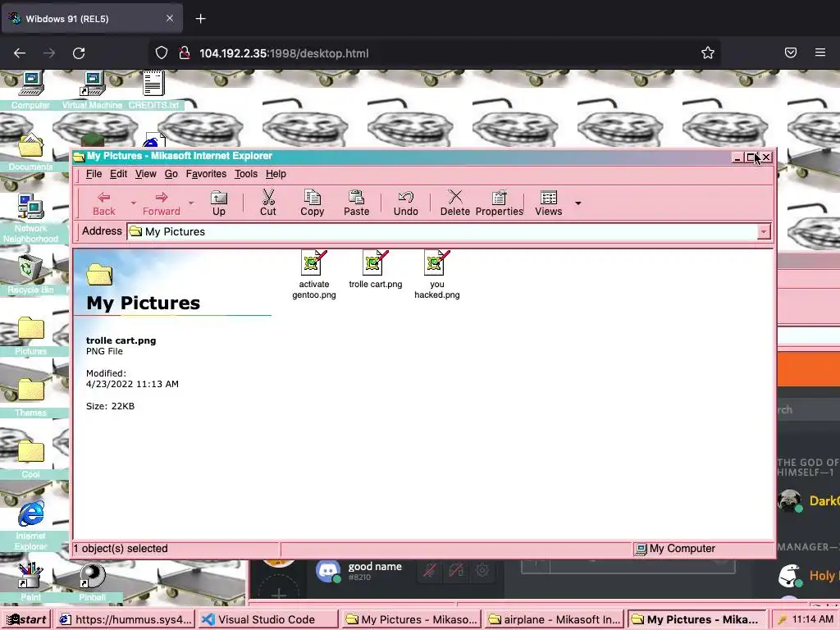
Task: Select the you hacked.png file
Action: click(437, 275)
